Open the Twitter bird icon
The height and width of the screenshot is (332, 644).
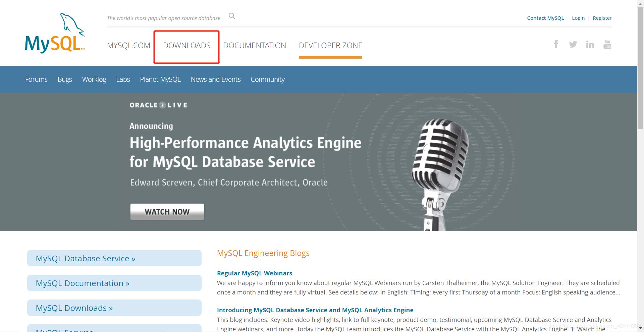573,44
